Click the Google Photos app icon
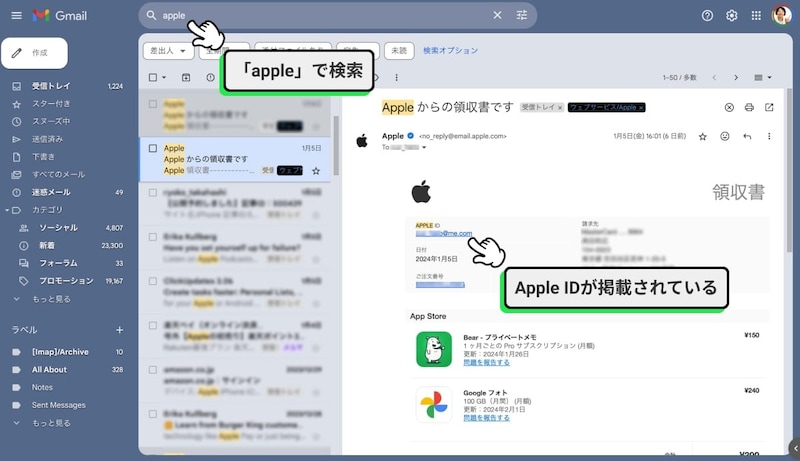 pyautogui.click(x=434, y=404)
